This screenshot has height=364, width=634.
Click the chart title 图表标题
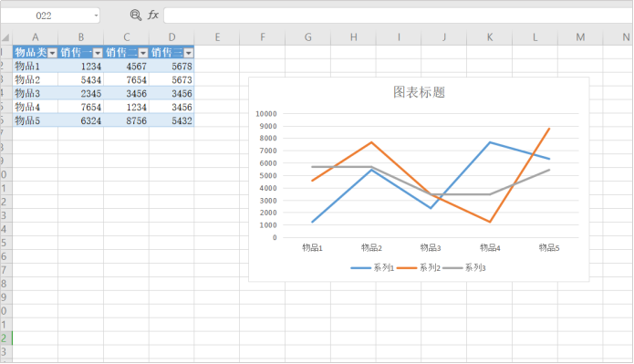(x=419, y=92)
